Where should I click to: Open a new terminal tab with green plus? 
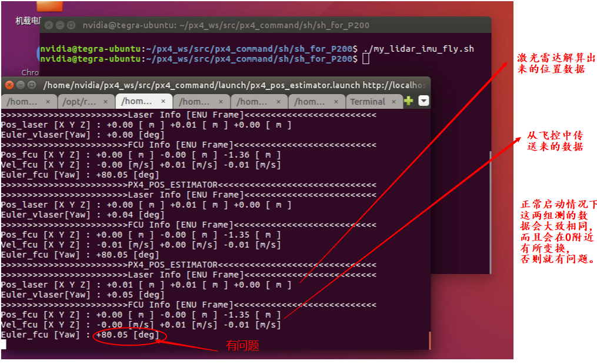click(409, 101)
